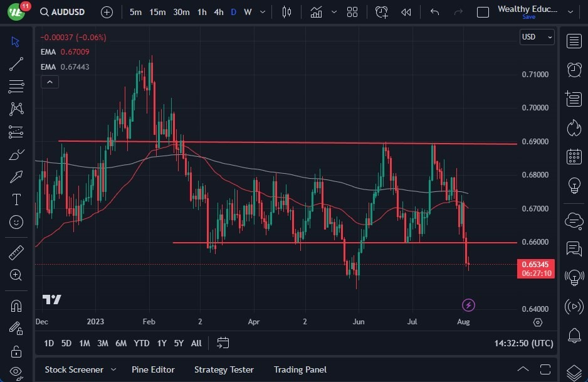Open the Indicators menu
Viewport: 588px width, 382px height.
(x=316, y=11)
